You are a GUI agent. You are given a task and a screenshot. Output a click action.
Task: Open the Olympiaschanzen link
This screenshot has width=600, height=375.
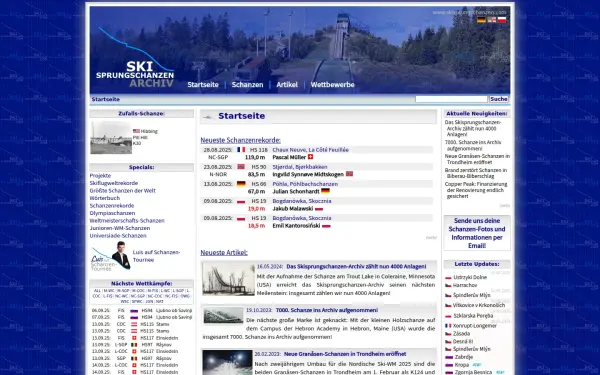coord(112,213)
